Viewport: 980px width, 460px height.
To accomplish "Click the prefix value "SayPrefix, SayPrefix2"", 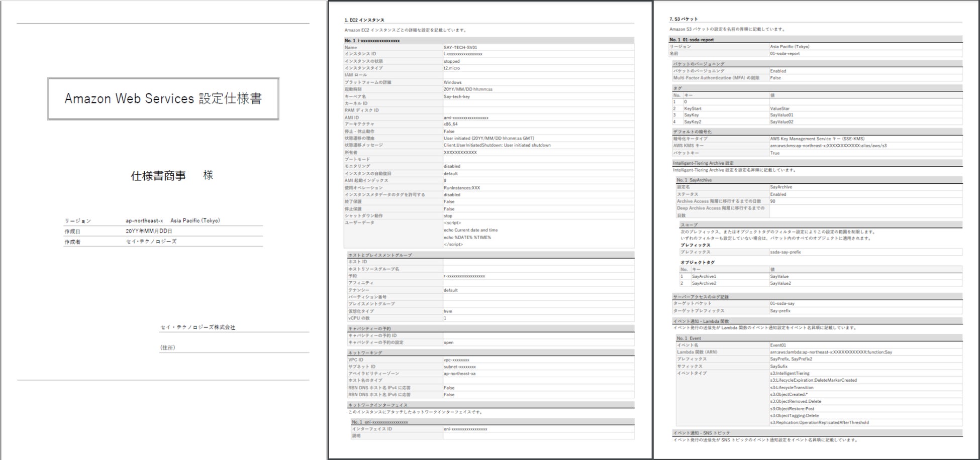I will click(x=791, y=359).
